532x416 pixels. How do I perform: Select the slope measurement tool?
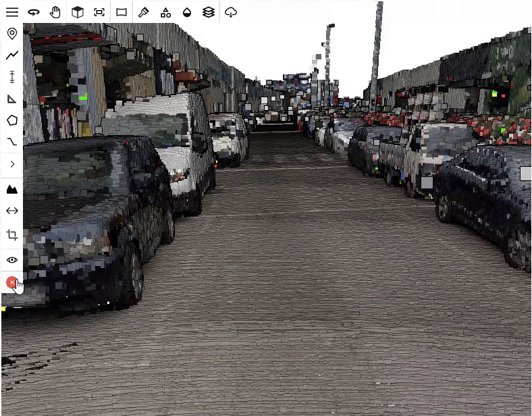pos(12,142)
